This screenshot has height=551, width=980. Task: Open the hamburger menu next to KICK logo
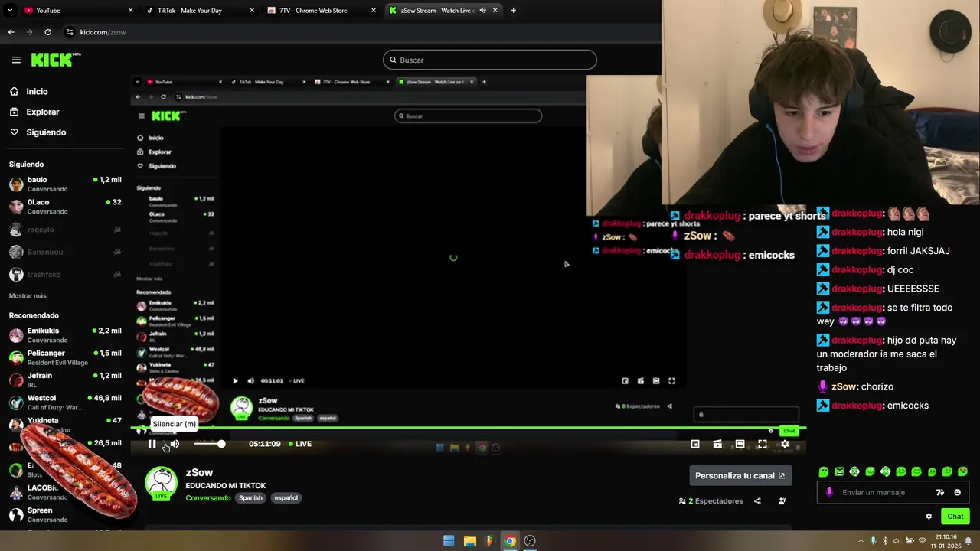[x=16, y=60]
